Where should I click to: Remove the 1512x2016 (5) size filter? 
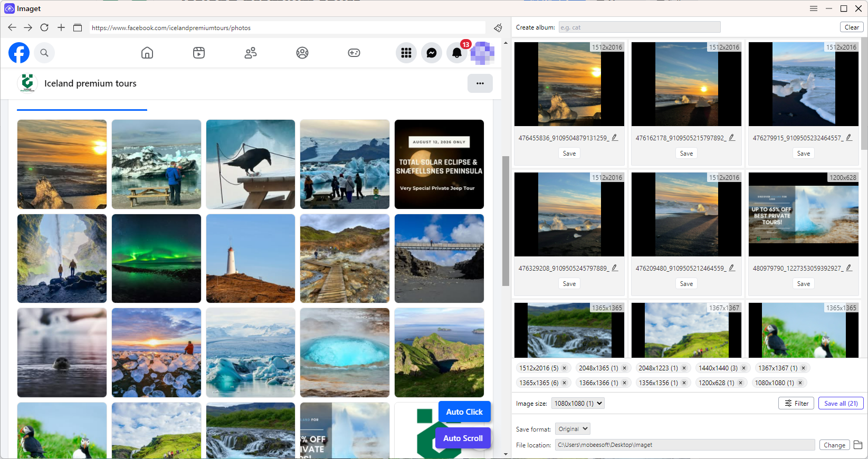point(564,368)
